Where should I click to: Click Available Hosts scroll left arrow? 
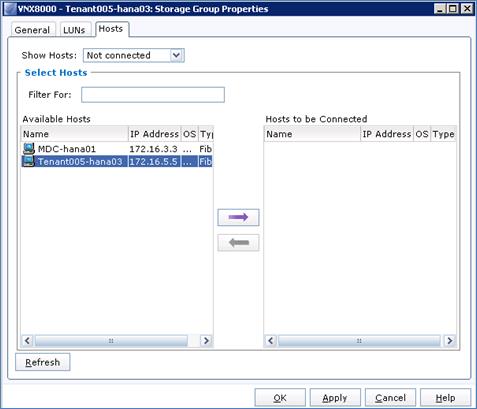point(27,341)
